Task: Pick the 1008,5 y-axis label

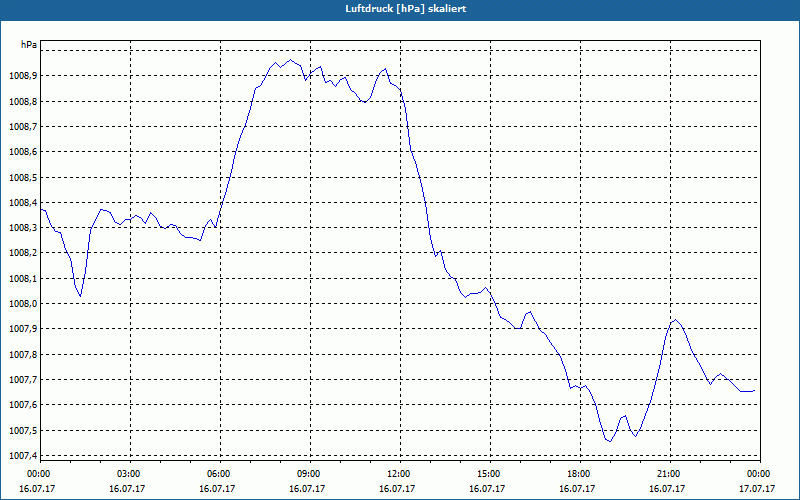Action: (23, 178)
